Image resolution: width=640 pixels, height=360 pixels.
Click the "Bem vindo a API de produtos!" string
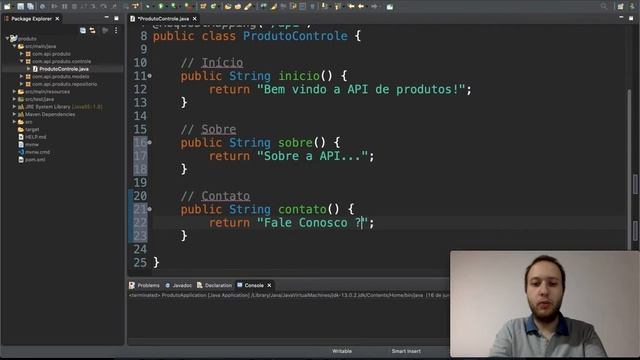pos(361,89)
